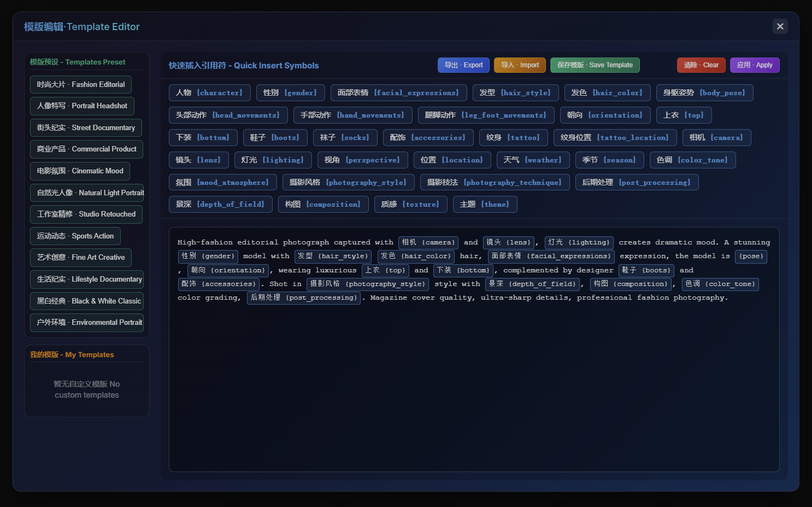Screen dimensions: 812x507
Task: Insert the {mood_atmosphere} symbol
Action: point(223,183)
